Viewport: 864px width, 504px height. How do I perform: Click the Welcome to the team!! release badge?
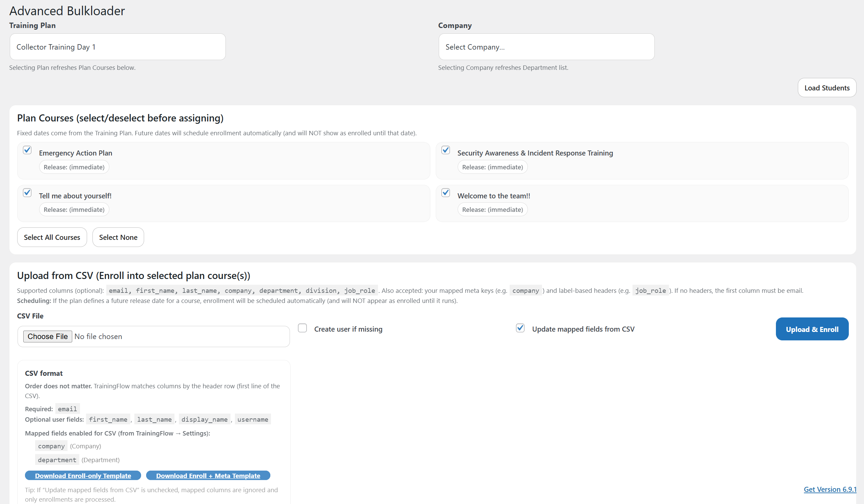point(492,210)
